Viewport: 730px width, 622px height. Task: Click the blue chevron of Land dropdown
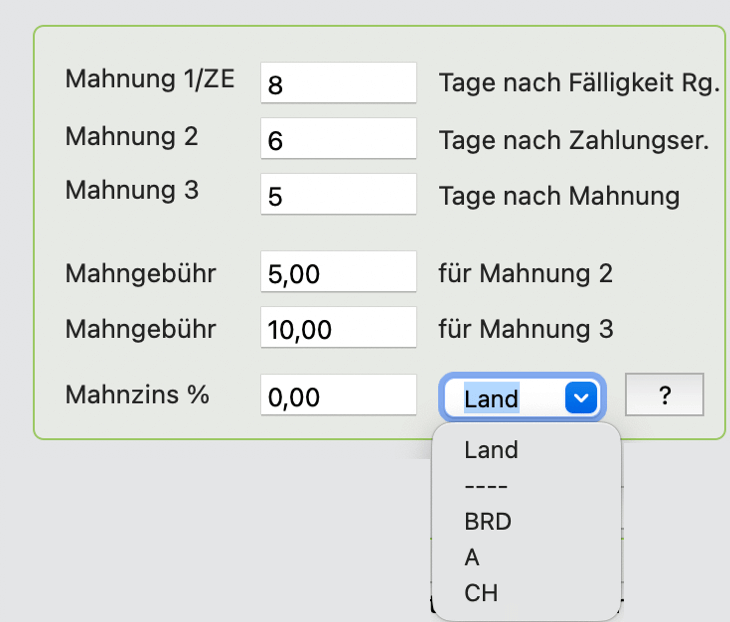[581, 398]
